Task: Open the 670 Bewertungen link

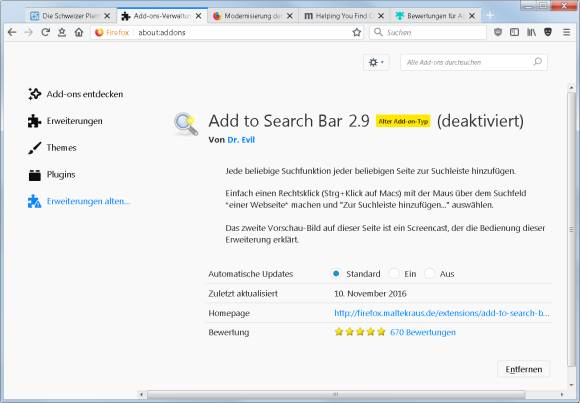Action: [x=423, y=332]
